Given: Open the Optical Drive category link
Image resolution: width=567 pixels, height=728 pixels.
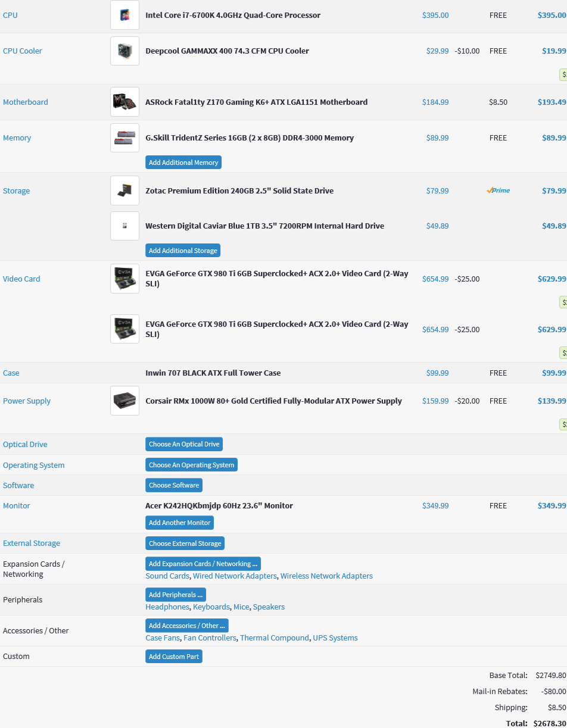Looking at the screenshot, I should click(25, 444).
